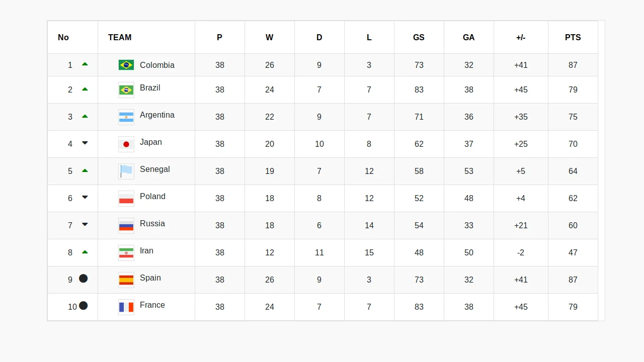644x362 pixels.
Task: Expand the down arrow beside Japan
Action: pyautogui.click(x=85, y=143)
